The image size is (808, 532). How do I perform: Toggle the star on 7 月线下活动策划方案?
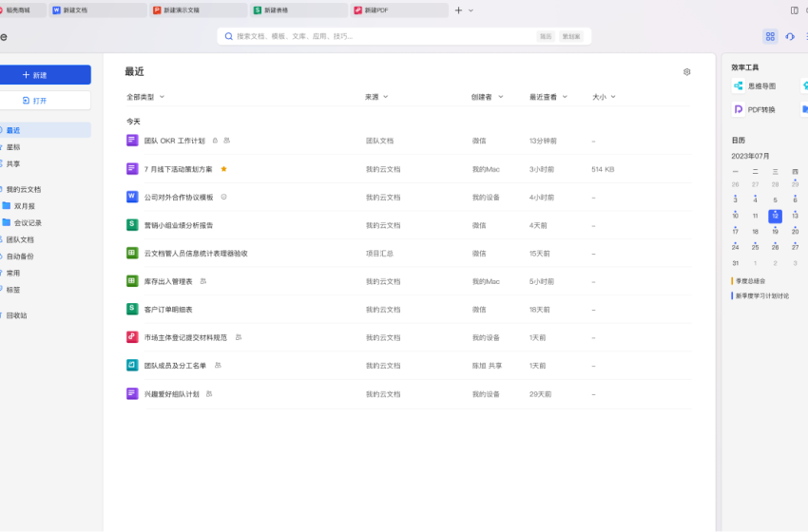(x=223, y=169)
